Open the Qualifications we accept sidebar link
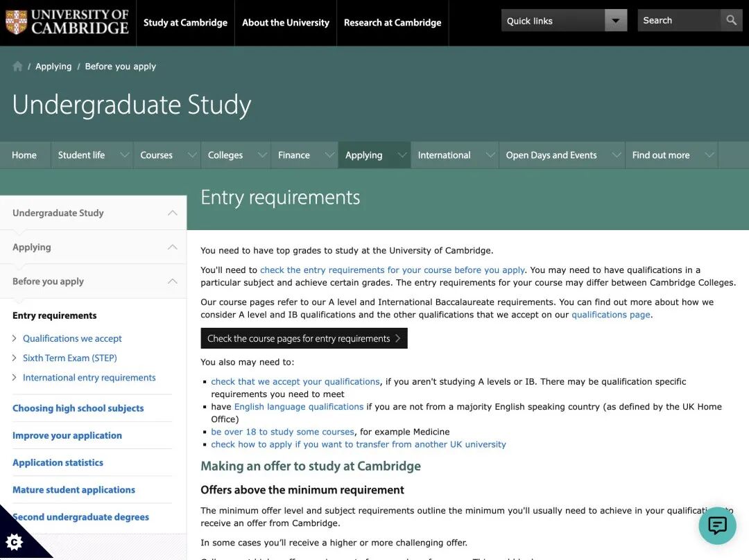 (x=72, y=338)
